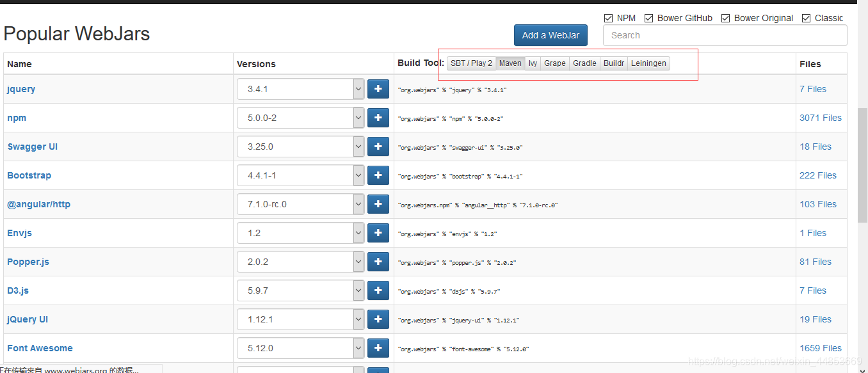
Task: Select the Leiningen build tool
Action: (648, 63)
